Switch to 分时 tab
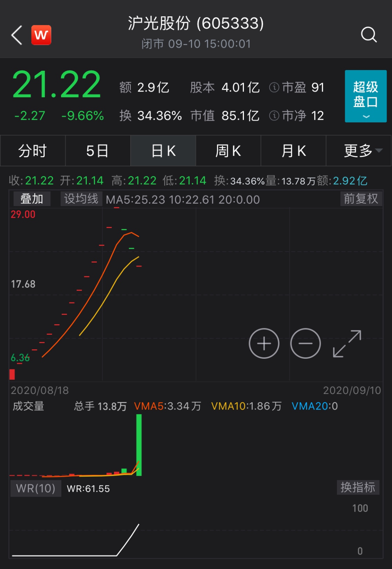392x569 pixels. click(x=33, y=151)
